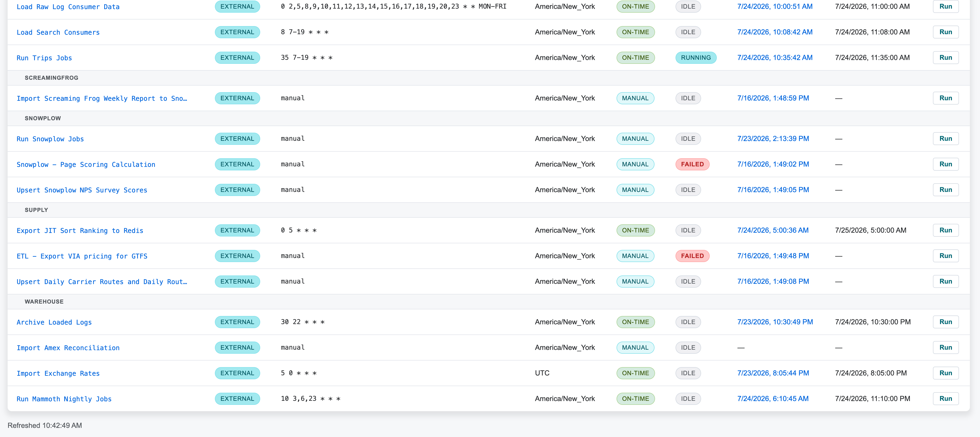View last run 7/24/2026, 10:35:42 AM

774,57
